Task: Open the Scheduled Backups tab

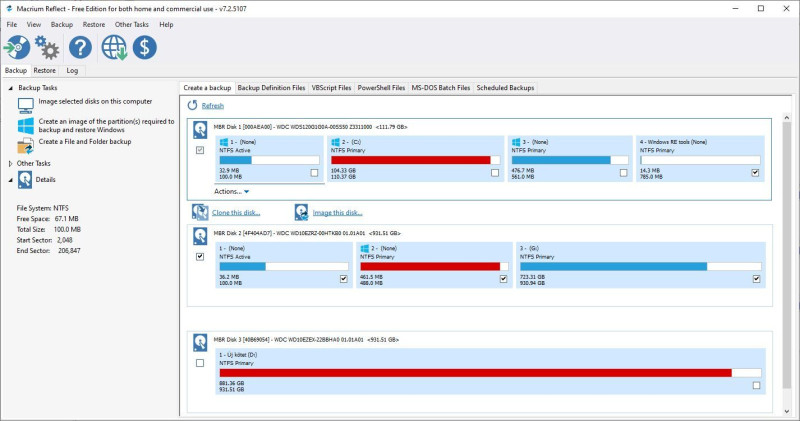Action: point(505,88)
